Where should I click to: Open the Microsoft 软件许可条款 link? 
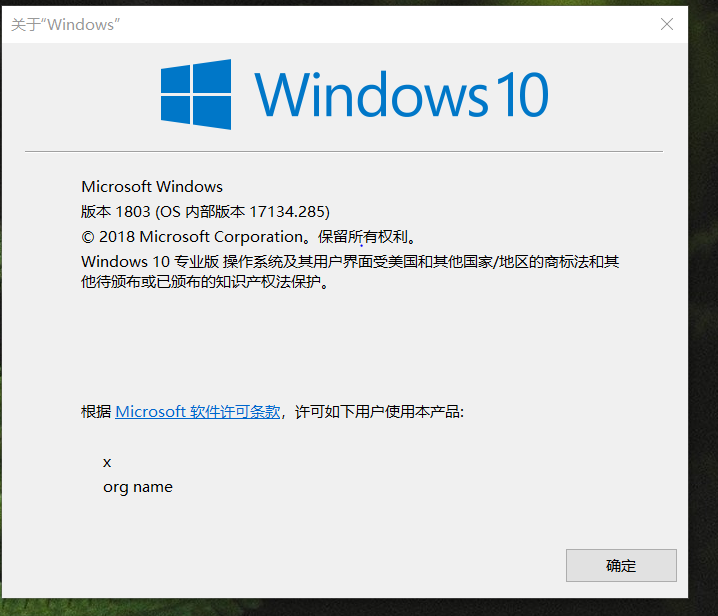pos(197,411)
